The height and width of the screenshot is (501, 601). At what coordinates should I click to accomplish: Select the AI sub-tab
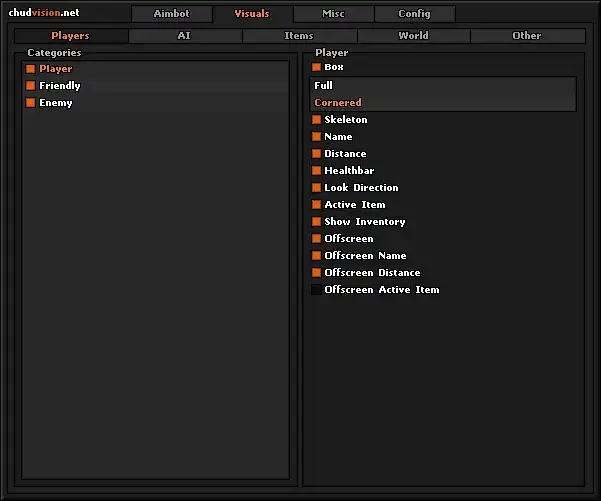[x=184, y=36]
